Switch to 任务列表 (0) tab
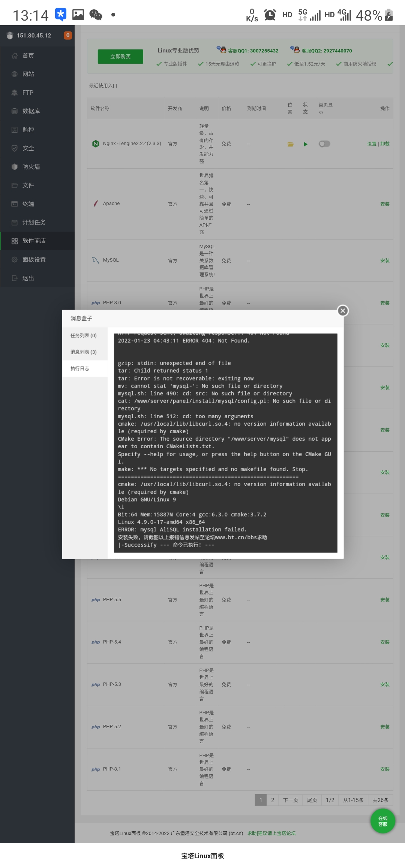This screenshot has width=405, height=868. point(85,335)
